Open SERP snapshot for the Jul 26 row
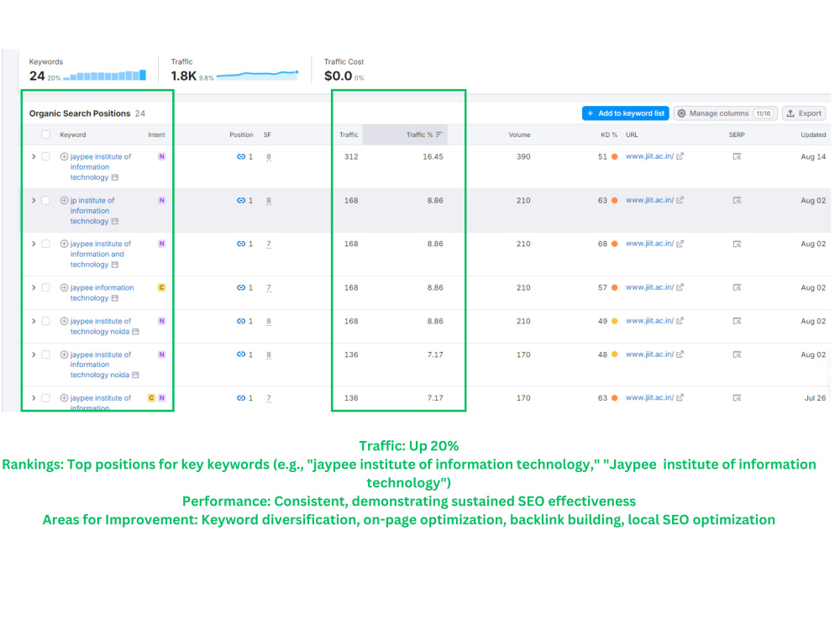 point(737,398)
